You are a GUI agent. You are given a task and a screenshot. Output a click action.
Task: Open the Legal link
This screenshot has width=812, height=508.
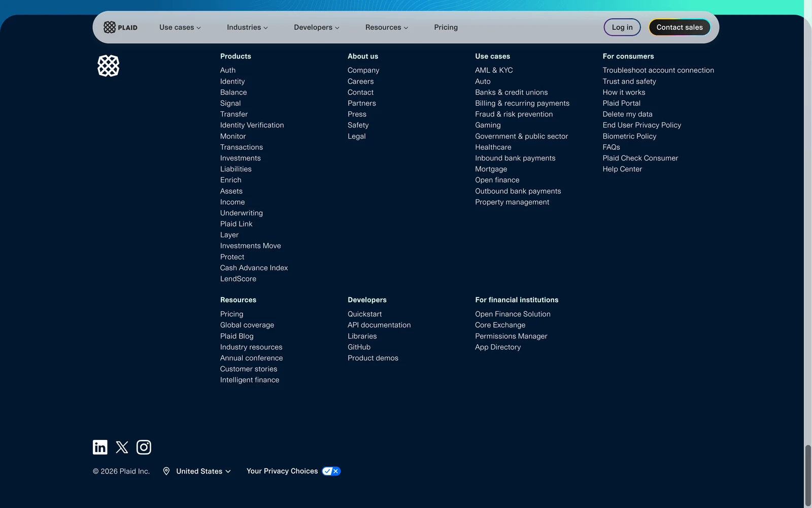click(x=357, y=136)
